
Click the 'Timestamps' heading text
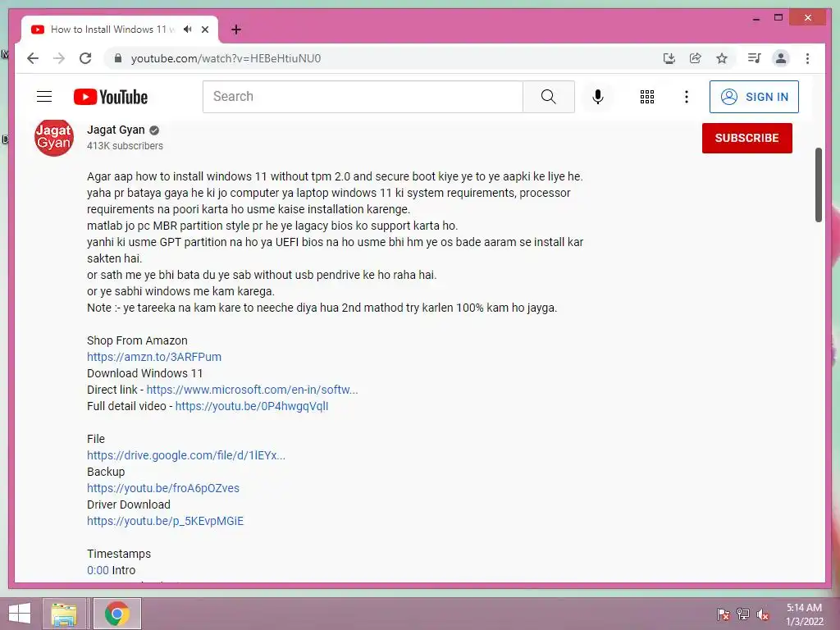pos(119,554)
